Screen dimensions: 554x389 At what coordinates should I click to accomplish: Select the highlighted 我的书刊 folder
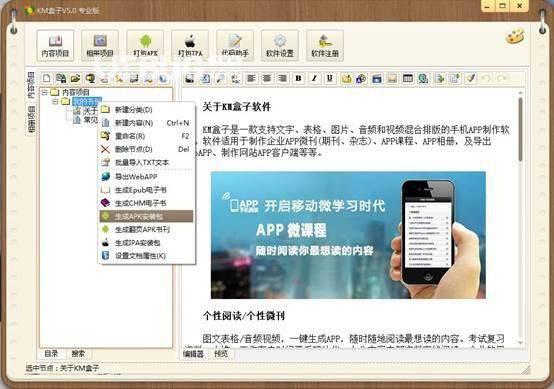coord(87,102)
